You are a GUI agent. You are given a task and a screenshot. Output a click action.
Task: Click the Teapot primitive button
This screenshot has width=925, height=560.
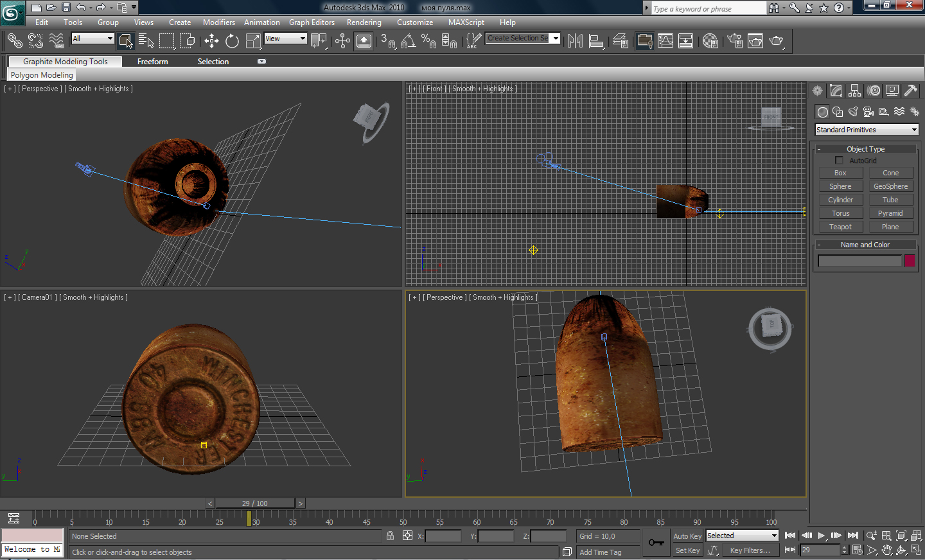click(840, 227)
